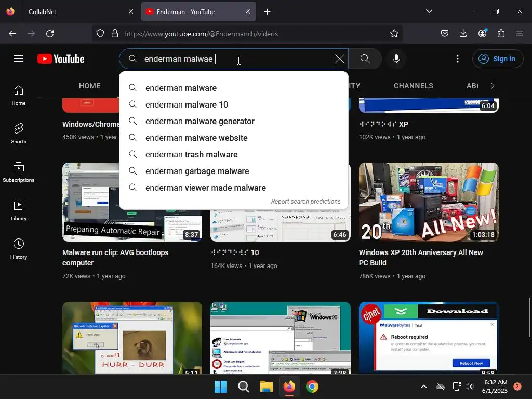Open the Firefox application menu
Viewport: 532px width, 399px height.
click(520, 34)
